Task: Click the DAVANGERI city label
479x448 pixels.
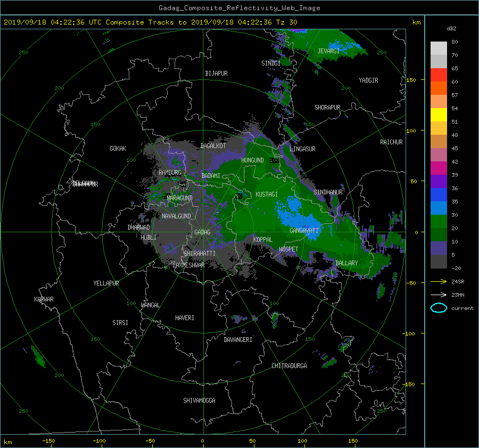Action: 238,340
